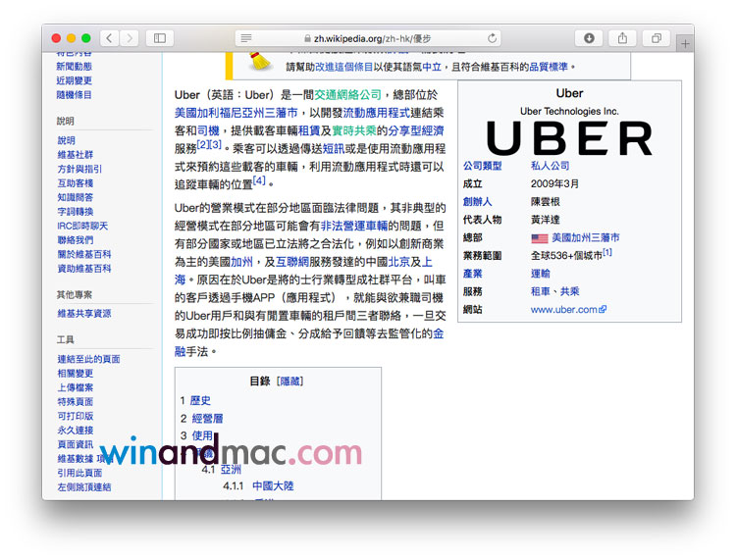Open a new tab with plus button

685,44
